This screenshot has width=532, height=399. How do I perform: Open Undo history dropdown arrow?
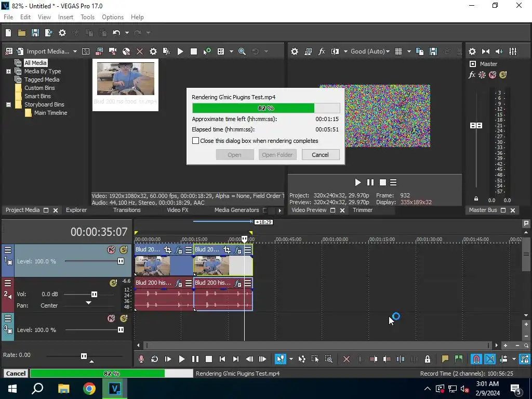click(127, 33)
